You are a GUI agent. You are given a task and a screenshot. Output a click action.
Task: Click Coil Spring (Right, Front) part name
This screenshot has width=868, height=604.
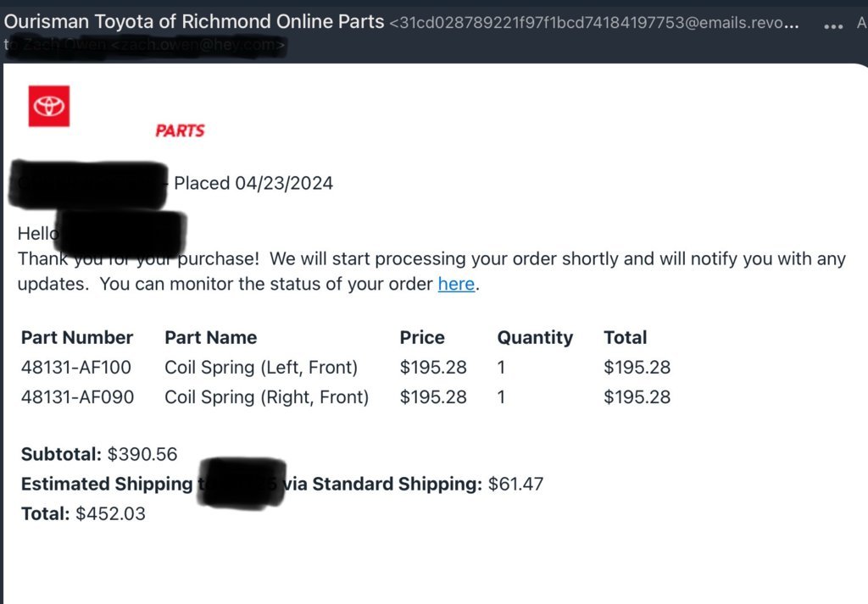[267, 397]
